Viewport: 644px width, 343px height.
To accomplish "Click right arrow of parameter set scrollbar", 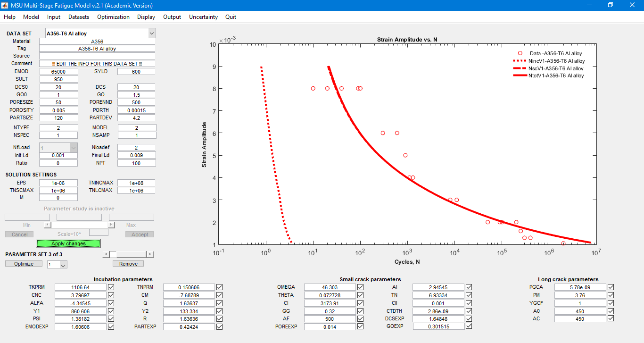I will point(150,254).
